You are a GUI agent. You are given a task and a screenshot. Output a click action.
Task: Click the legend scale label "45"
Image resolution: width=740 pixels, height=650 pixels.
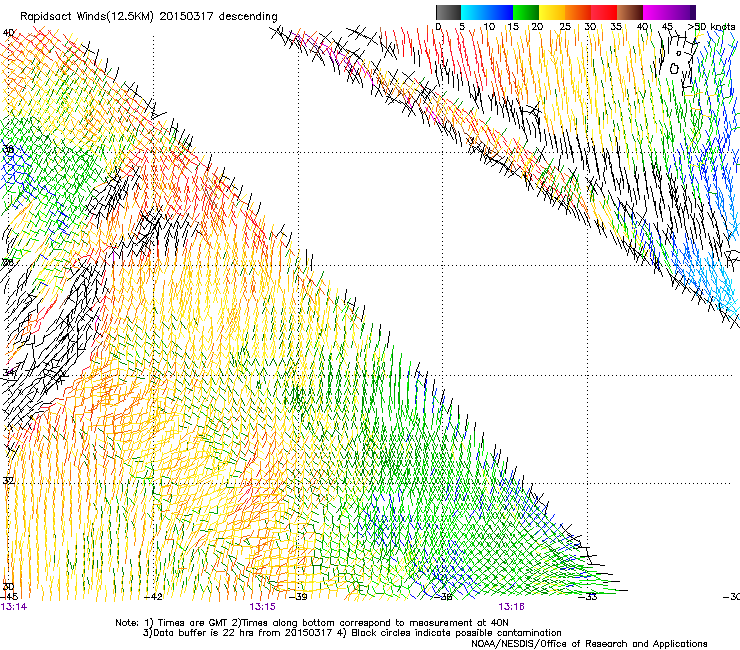click(x=667, y=27)
